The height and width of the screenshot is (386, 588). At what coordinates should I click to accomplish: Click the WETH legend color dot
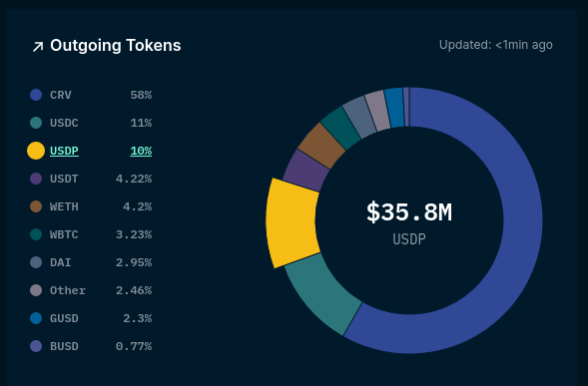coord(36,206)
